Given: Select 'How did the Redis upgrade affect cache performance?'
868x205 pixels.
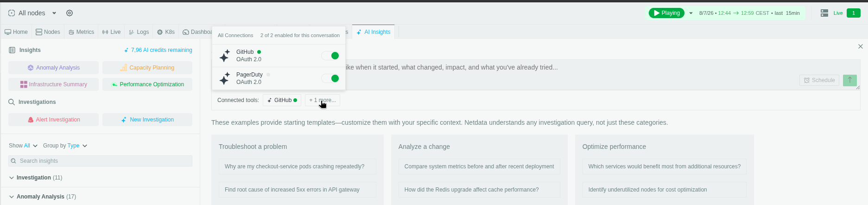Looking at the screenshot, I should pos(479,190).
